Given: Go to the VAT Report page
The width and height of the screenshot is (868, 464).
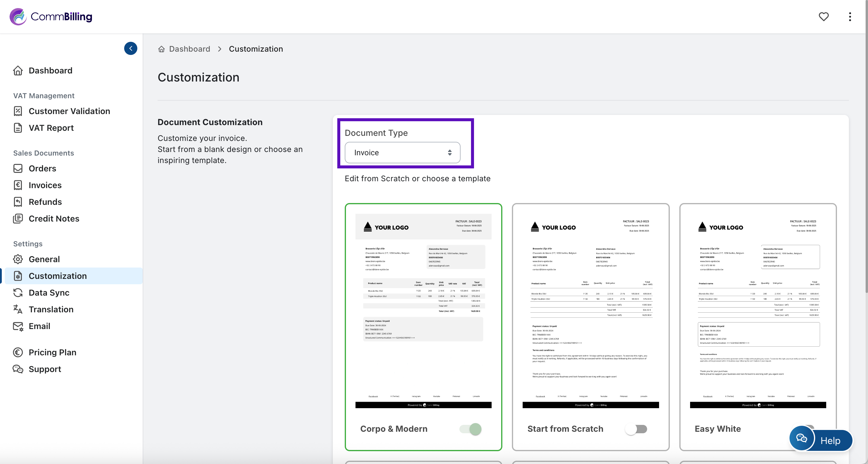Looking at the screenshot, I should 51,128.
